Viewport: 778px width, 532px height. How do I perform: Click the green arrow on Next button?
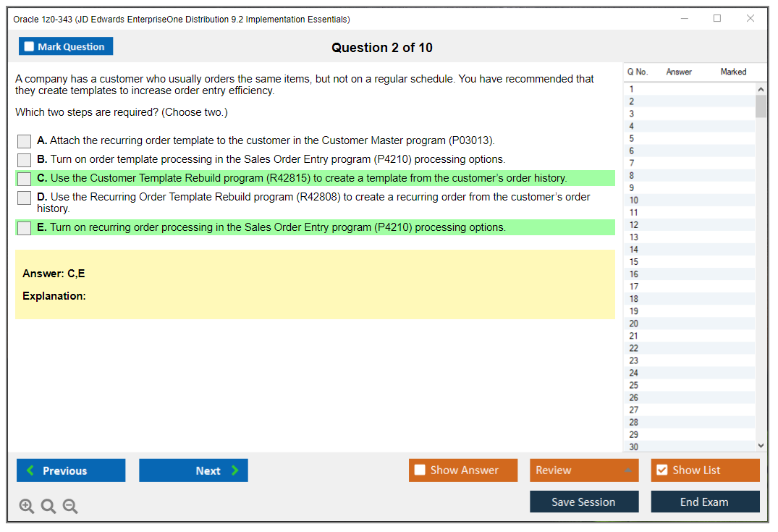235,470
